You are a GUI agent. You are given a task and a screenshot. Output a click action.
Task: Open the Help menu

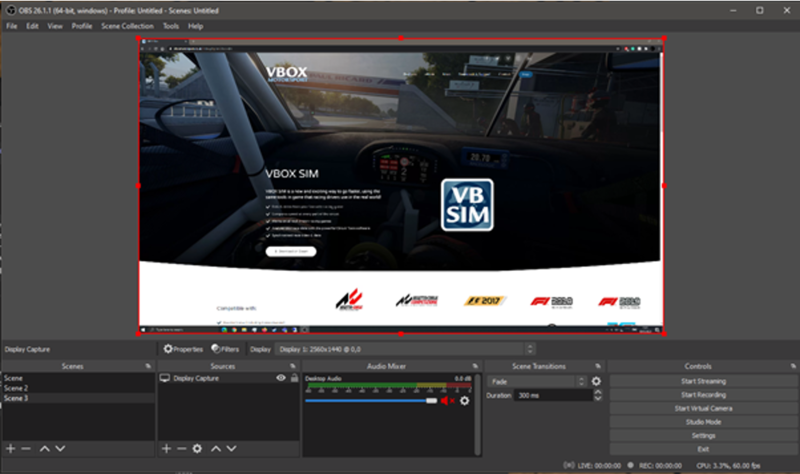click(195, 26)
